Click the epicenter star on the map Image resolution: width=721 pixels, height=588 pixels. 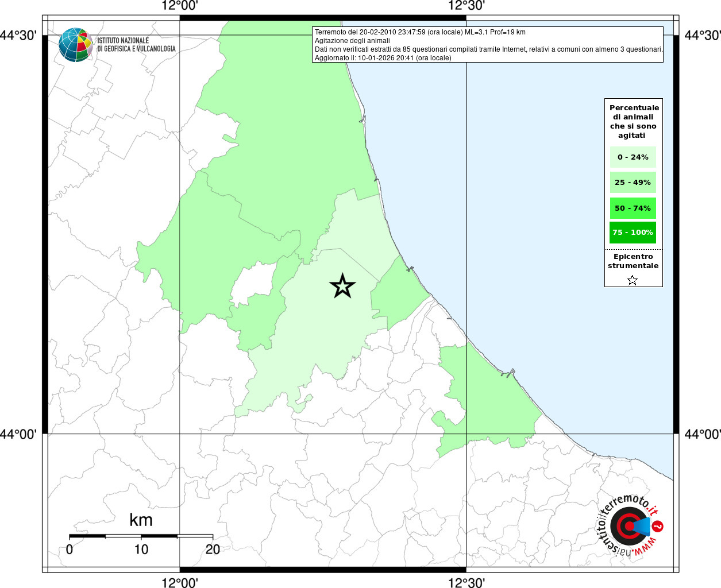coord(342,286)
